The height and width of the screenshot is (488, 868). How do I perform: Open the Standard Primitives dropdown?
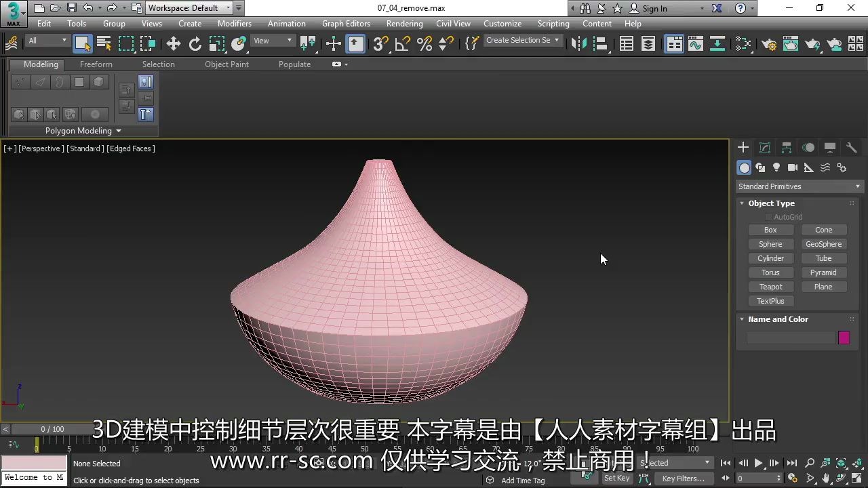[798, 186]
